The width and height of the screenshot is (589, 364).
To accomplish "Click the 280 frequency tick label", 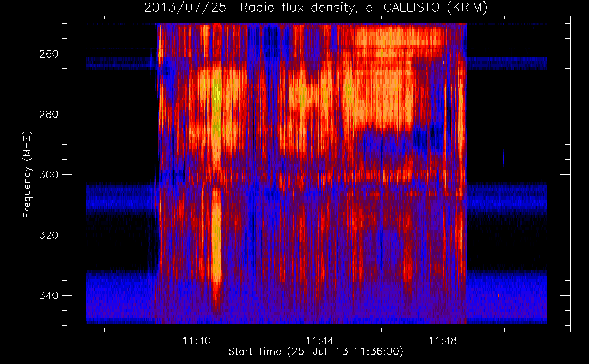I will 48,114.
